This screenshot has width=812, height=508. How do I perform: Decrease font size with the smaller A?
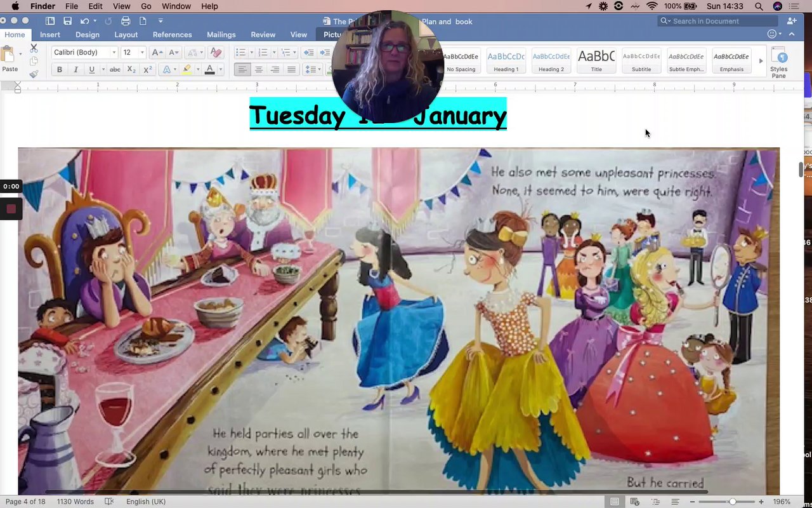(x=173, y=53)
